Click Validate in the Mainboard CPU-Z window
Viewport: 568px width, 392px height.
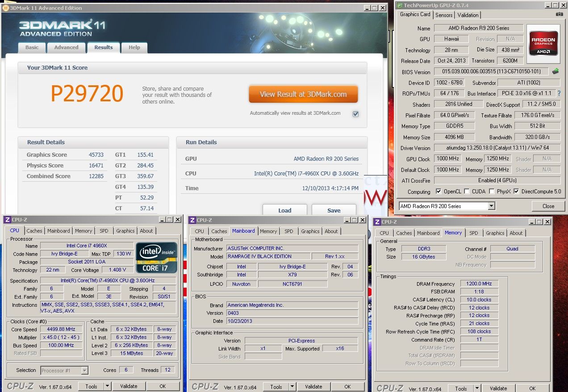313,387
